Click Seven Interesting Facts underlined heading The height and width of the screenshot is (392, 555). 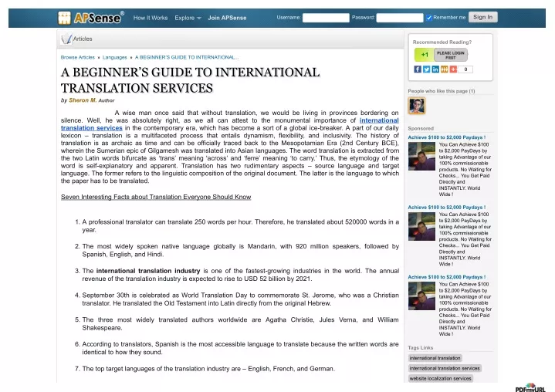pyautogui.click(x=156, y=197)
